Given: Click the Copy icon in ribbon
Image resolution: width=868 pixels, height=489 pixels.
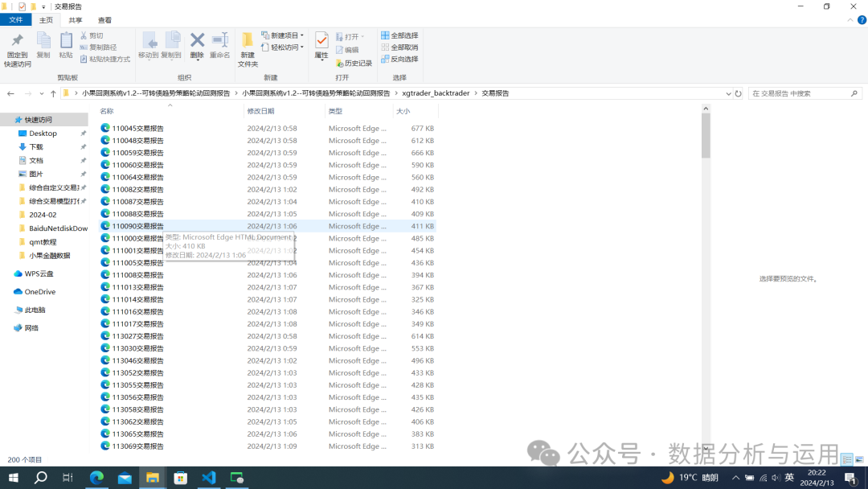Looking at the screenshot, I should coord(43,45).
